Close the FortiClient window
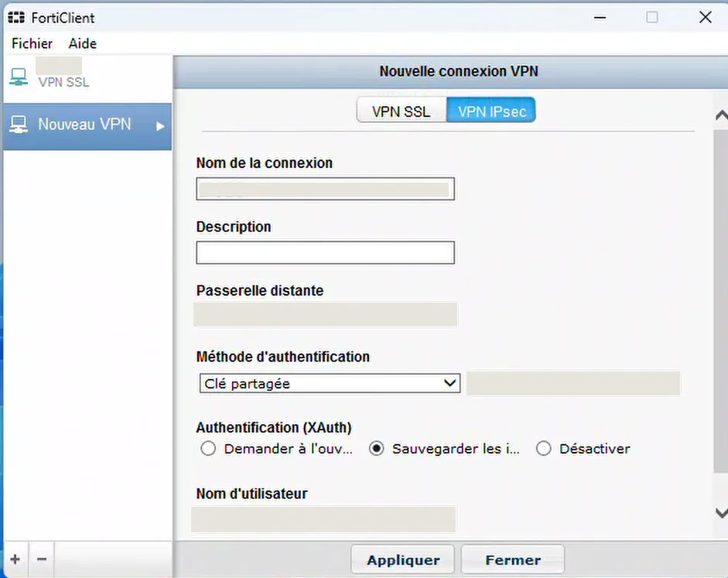The width and height of the screenshot is (728, 578). (x=706, y=18)
